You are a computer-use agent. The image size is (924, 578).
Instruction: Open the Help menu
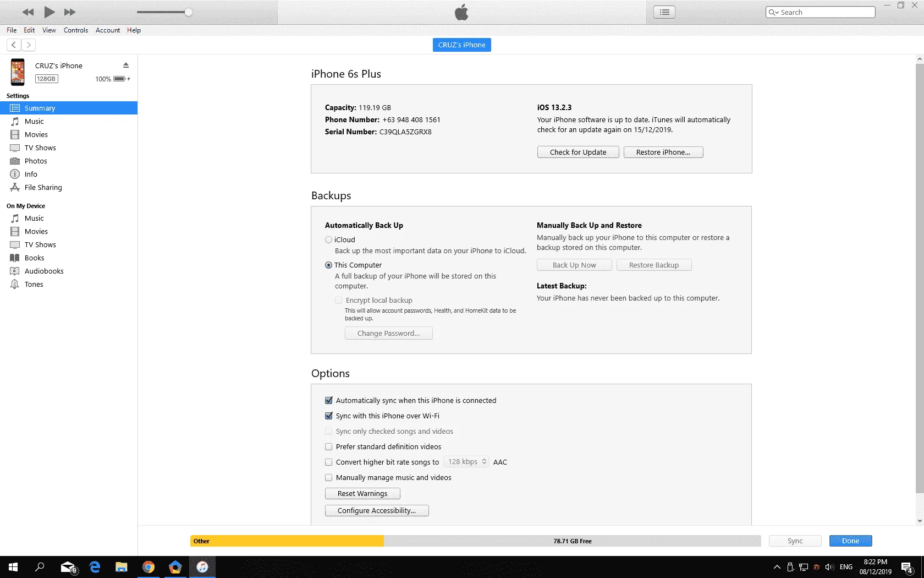coord(134,30)
